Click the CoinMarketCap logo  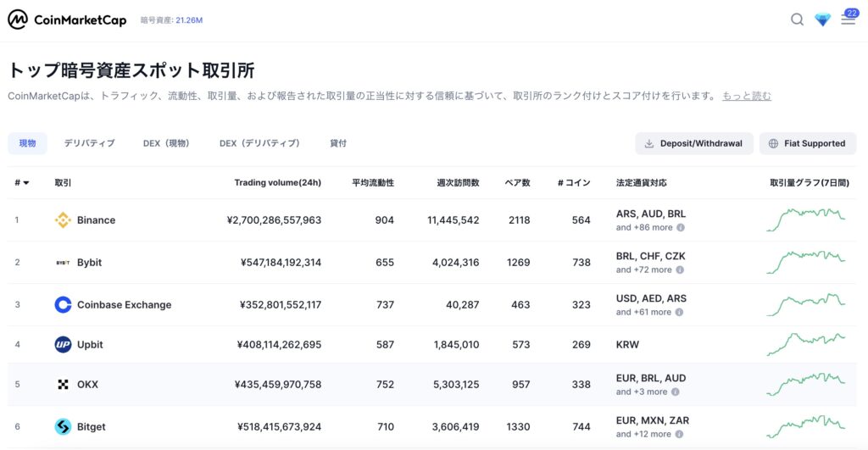coord(67,19)
